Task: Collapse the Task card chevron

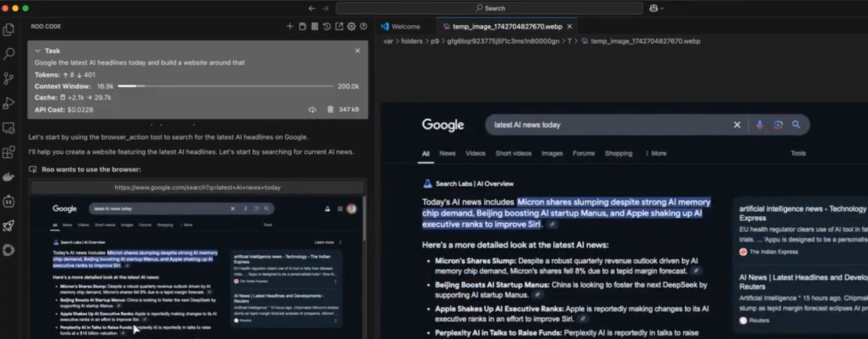Action: click(x=38, y=51)
